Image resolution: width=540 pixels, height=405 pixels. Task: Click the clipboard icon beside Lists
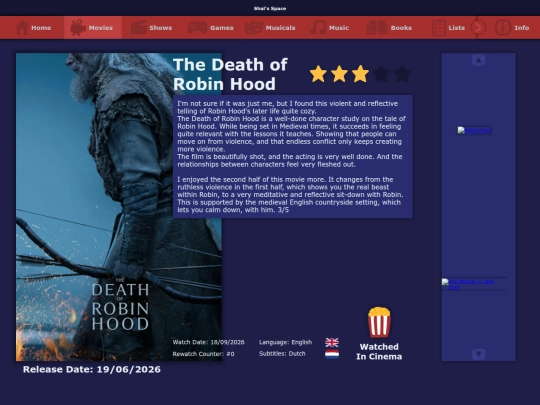[439, 28]
